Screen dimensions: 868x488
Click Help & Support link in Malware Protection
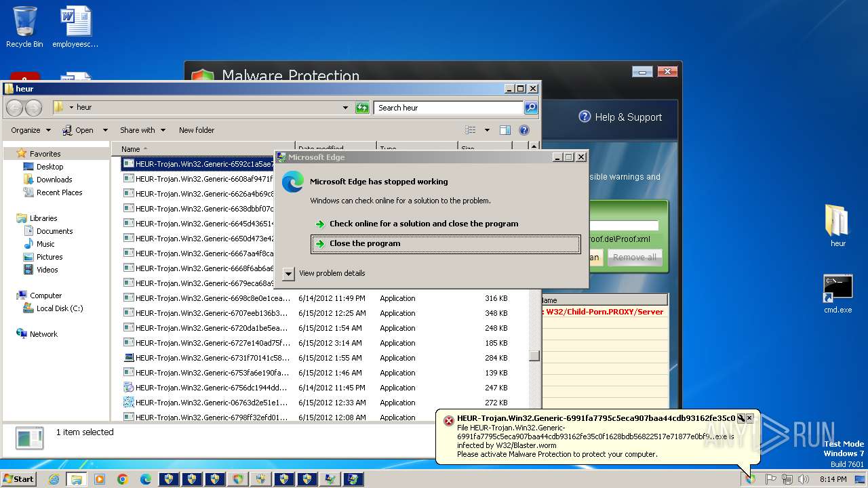pyautogui.click(x=628, y=117)
